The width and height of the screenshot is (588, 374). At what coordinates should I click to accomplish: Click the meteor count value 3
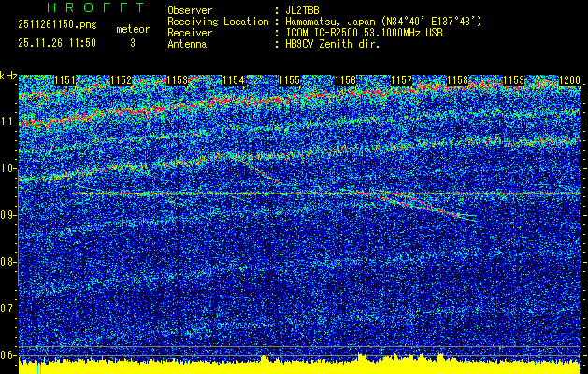(x=133, y=43)
